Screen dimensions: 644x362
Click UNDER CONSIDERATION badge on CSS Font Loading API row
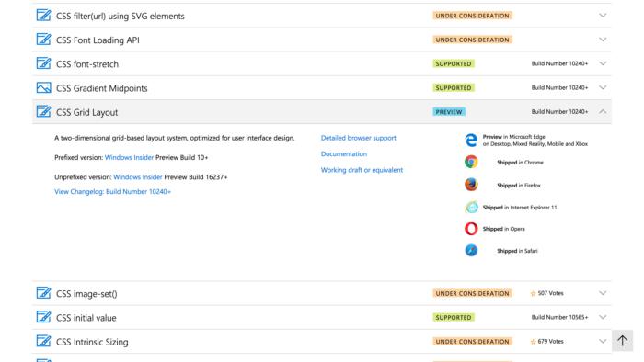(472, 40)
